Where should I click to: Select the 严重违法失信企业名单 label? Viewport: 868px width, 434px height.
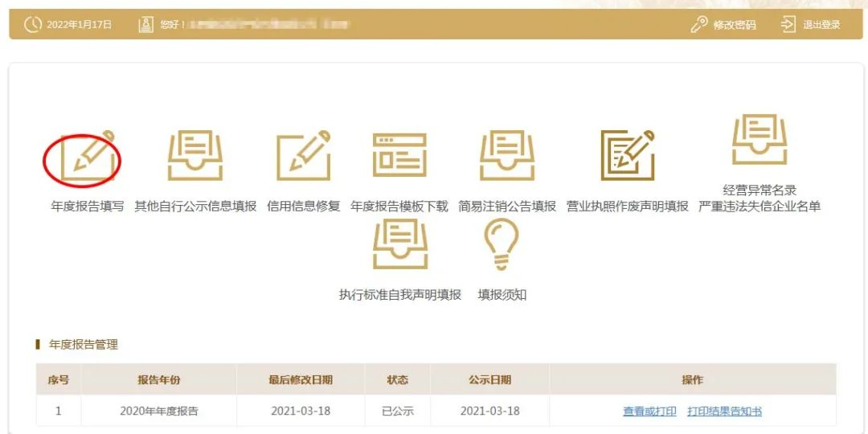click(x=759, y=207)
